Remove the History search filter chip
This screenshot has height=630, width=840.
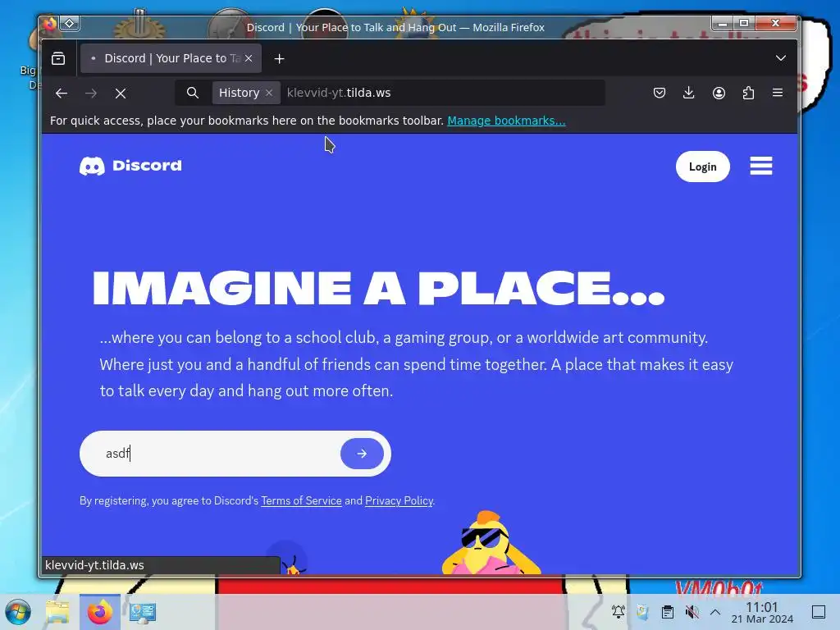[269, 93]
